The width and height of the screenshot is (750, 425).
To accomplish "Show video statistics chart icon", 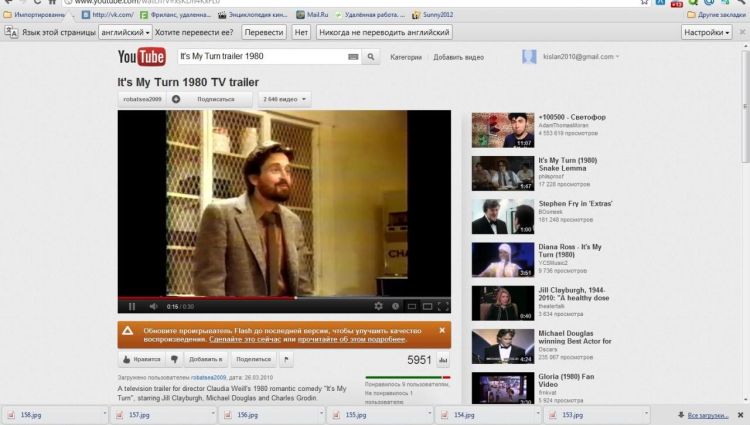I will pyautogui.click(x=443, y=359).
